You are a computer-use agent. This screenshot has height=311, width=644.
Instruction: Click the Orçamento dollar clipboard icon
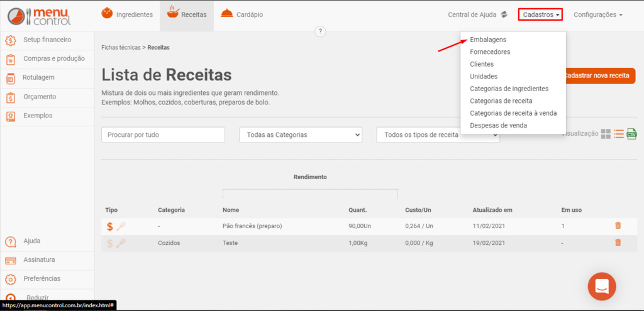point(11,97)
